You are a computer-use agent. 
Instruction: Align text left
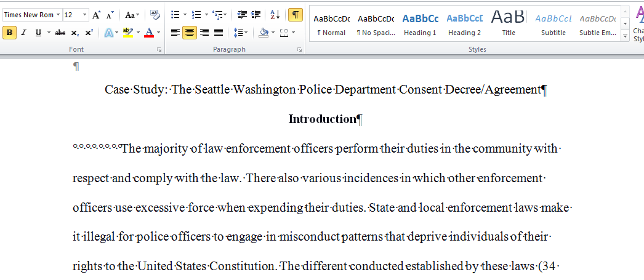175,33
